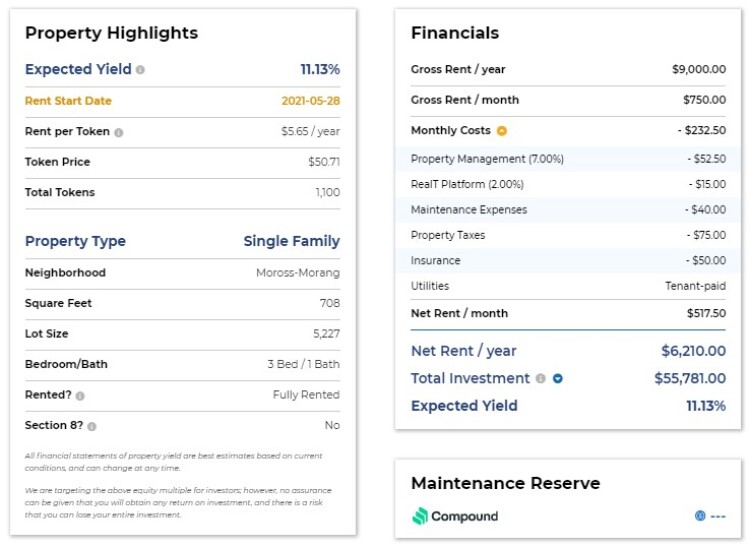Click the Section 8? info icon
This screenshot has width=750, height=547.
92,427
